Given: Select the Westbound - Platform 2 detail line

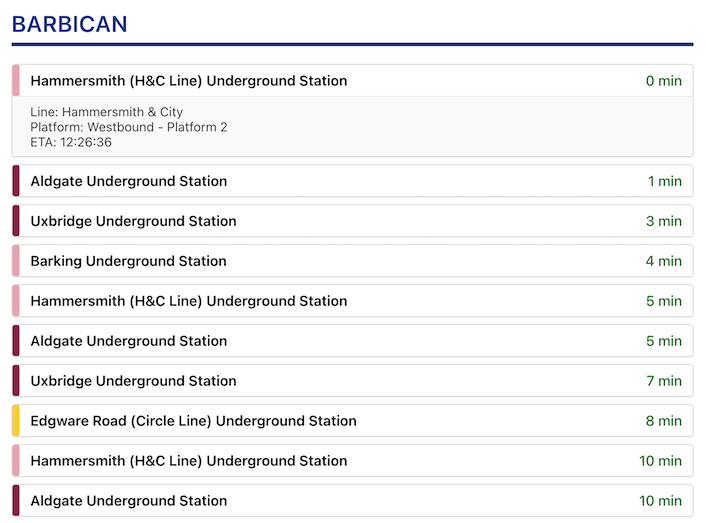Looking at the screenshot, I should (129, 127).
